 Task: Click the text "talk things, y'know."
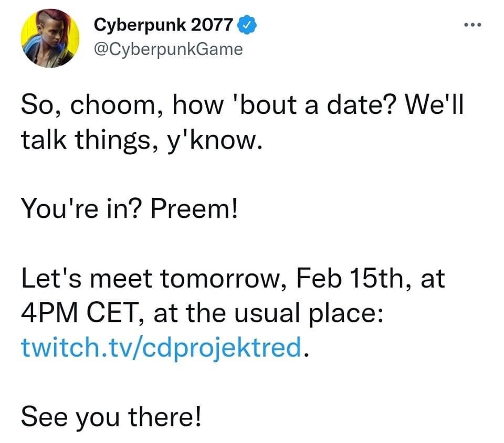click(x=142, y=140)
